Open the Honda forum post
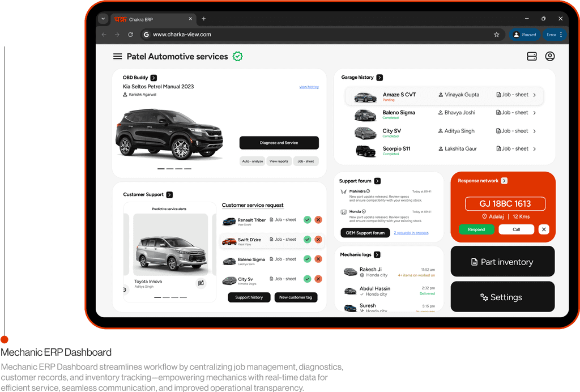 pos(386,216)
